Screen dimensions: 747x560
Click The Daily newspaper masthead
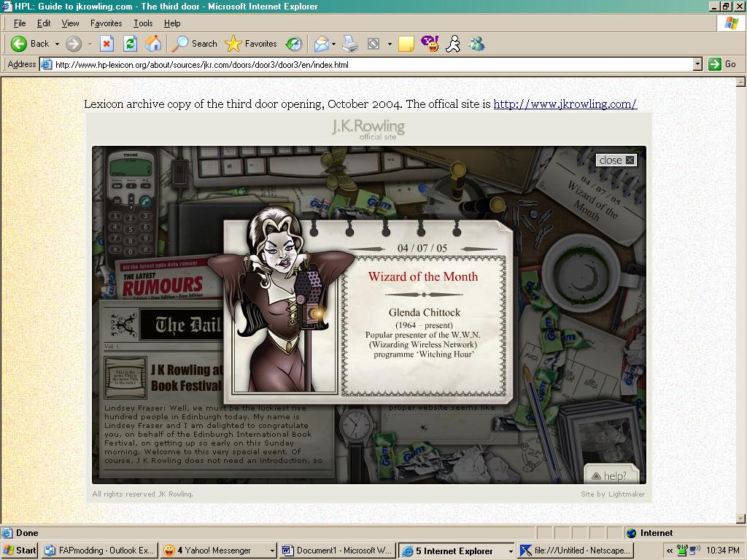pyautogui.click(x=181, y=324)
